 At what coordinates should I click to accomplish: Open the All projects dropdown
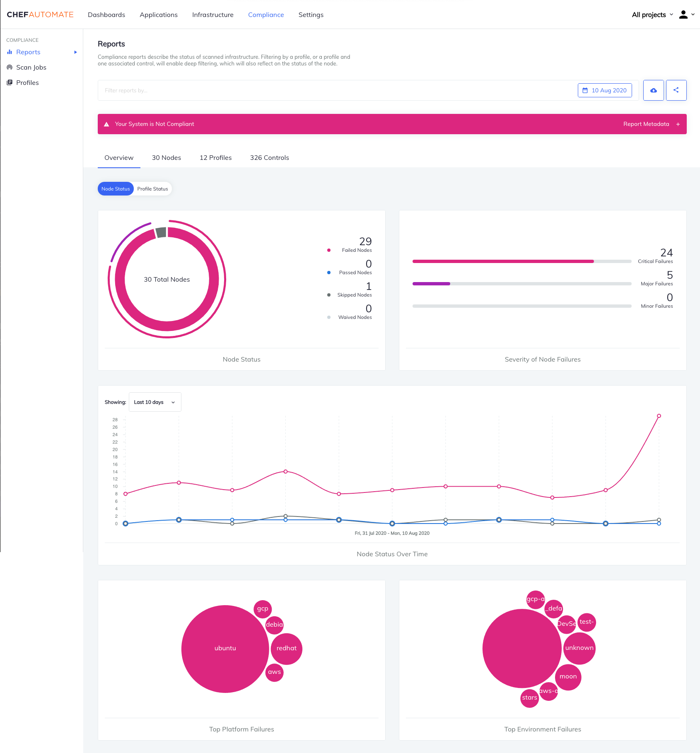pyautogui.click(x=652, y=15)
